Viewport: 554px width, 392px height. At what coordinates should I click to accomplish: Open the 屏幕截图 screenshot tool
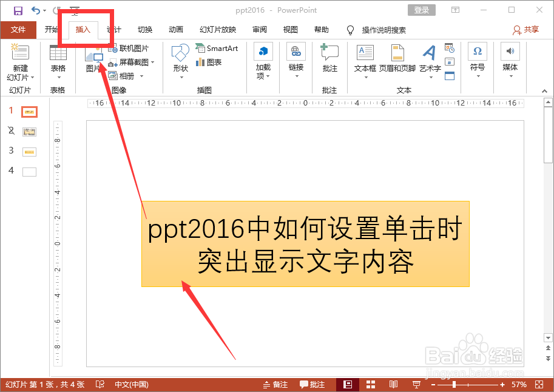coord(129,63)
